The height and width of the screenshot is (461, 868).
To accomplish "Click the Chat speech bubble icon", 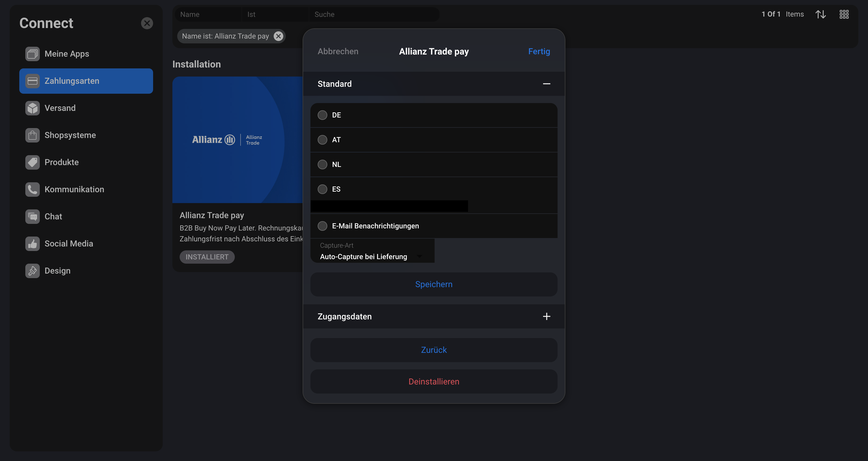I will [32, 217].
